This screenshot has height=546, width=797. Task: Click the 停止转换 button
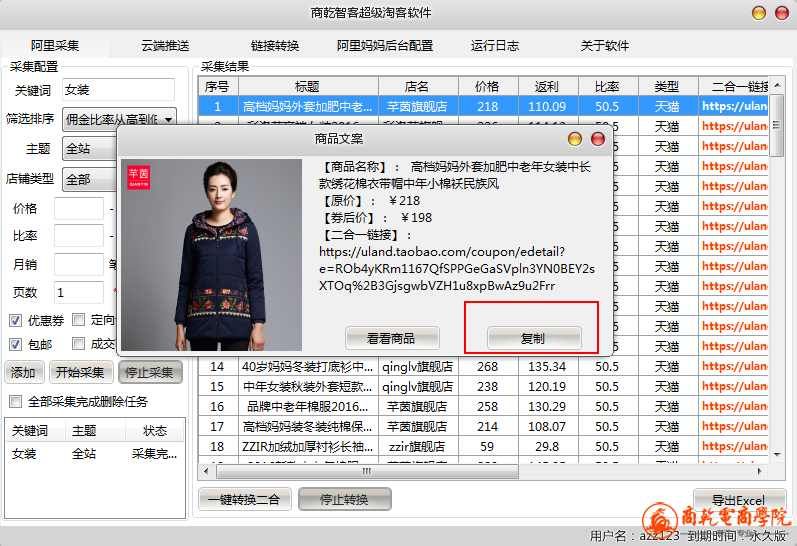(344, 499)
